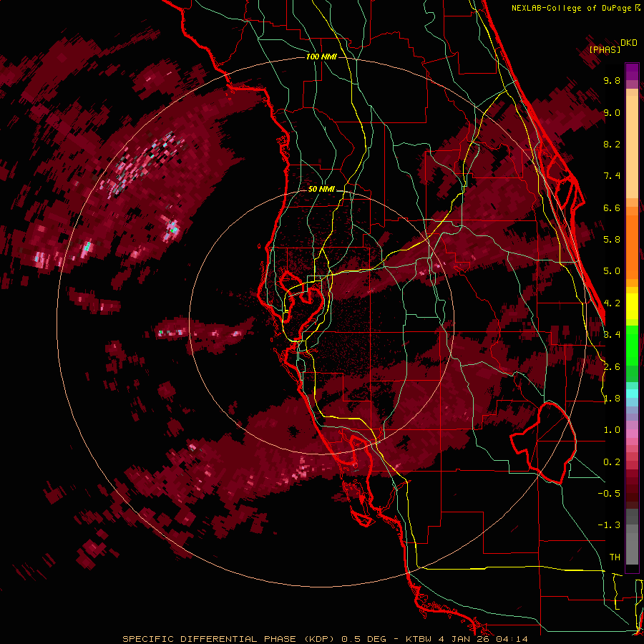The width and height of the screenshot is (644, 644).
Task: Click the 5.0 scale value
Action: 612,271
